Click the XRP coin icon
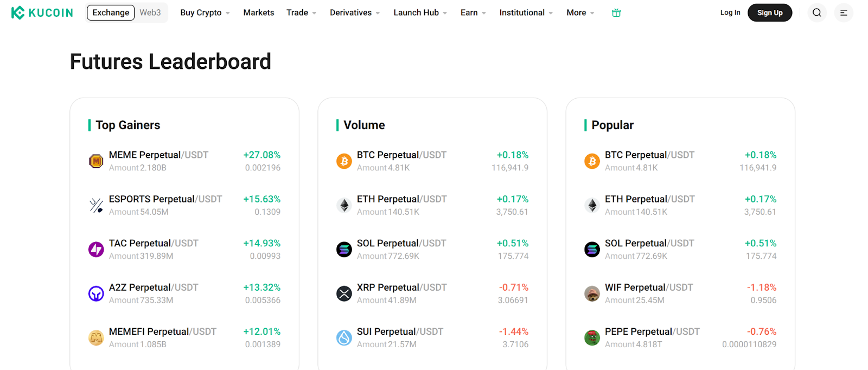868x370 pixels. pyautogui.click(x=343, y=293)
